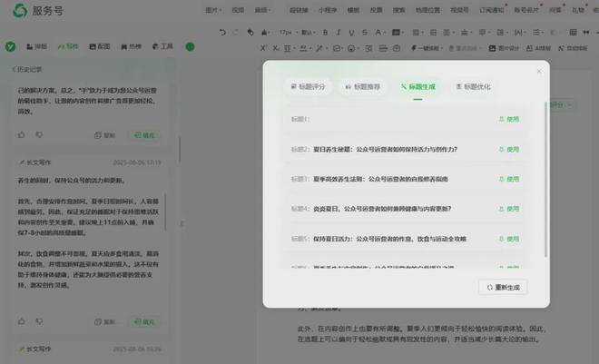Go back via 历史记录 link

click(27, 69)
